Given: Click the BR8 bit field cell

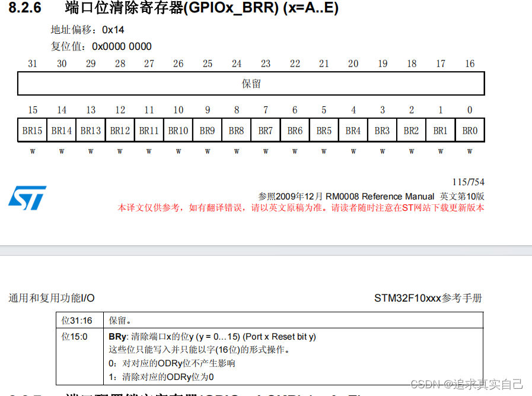Looking at the screenshot, I should 237,129.
